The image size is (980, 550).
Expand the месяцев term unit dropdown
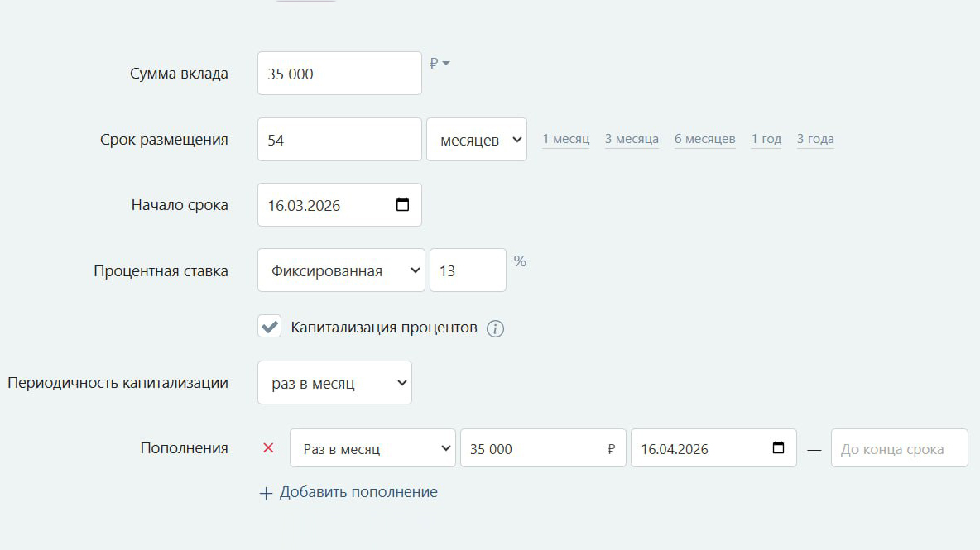tap(476, 140)
